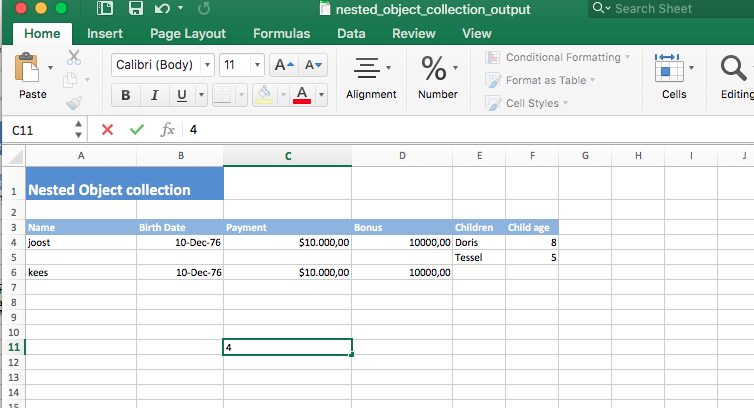
Task: Click the Select All corner triangle
Action: [x=16, y=157]
